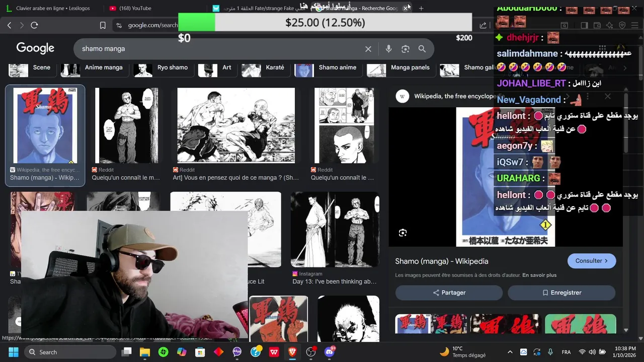Open the Windows Start menu
Image resolution: width=644 pixels, height=362 pixels.
(x=14, y=352)
